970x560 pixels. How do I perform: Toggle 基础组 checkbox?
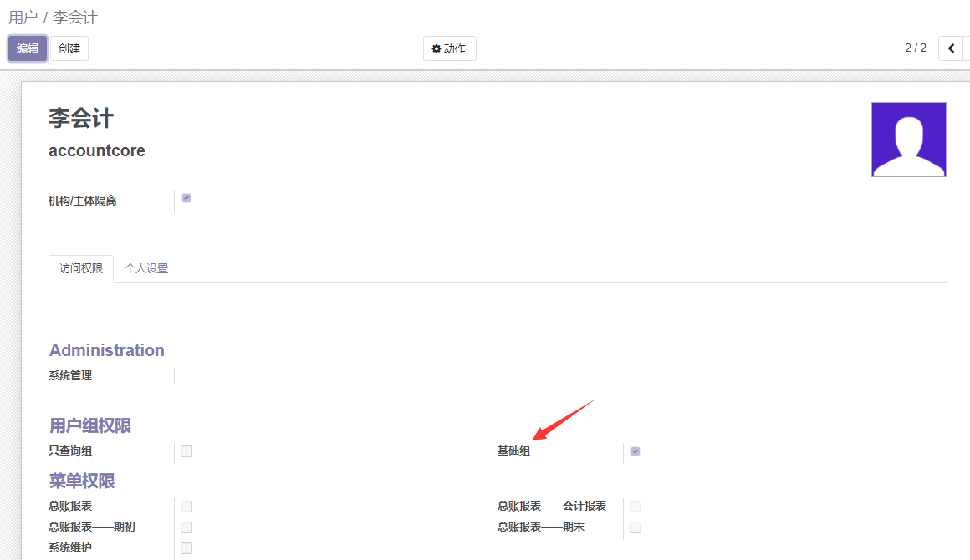(636, 451)
